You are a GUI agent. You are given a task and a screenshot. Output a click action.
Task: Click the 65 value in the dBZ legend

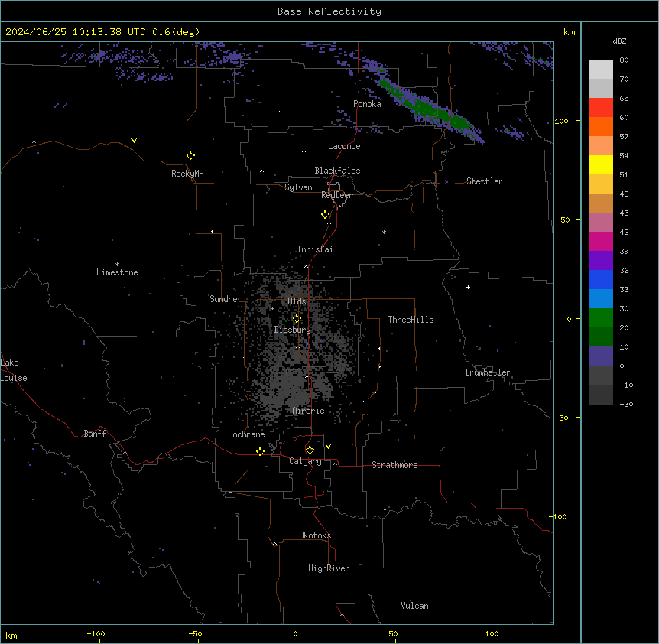624,99
